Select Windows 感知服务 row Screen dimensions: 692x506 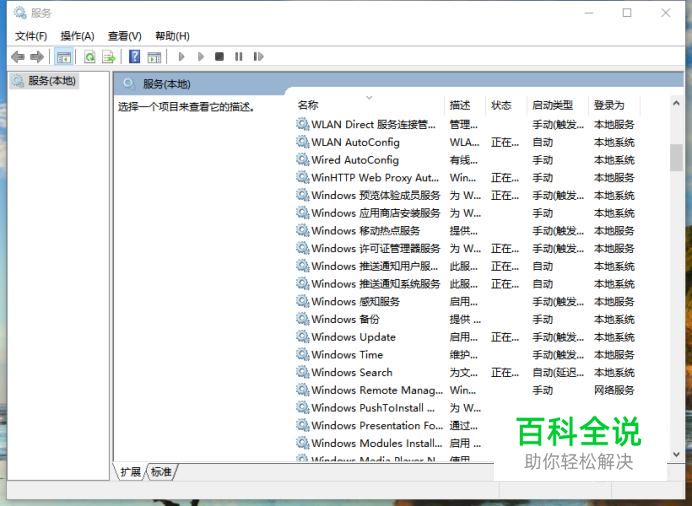(466, 301)
